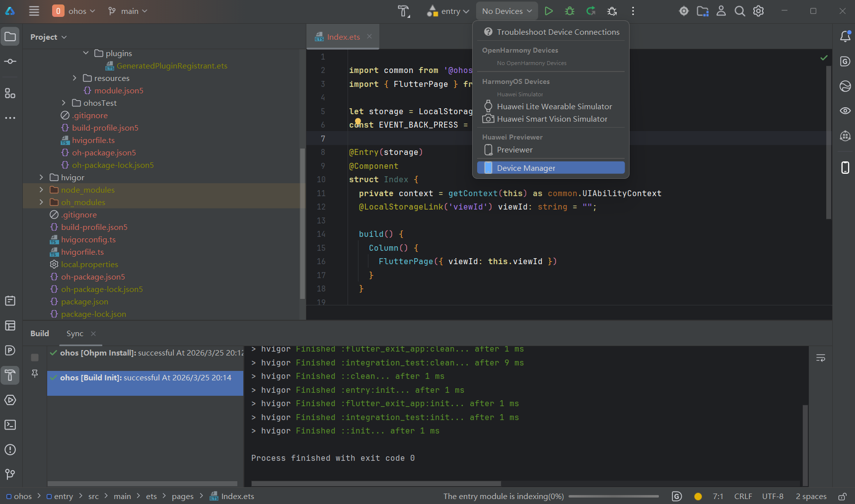Viewport: 855px width, 504px height.
Task: Click the intention lightbulb on line 6
Action: 358,122
